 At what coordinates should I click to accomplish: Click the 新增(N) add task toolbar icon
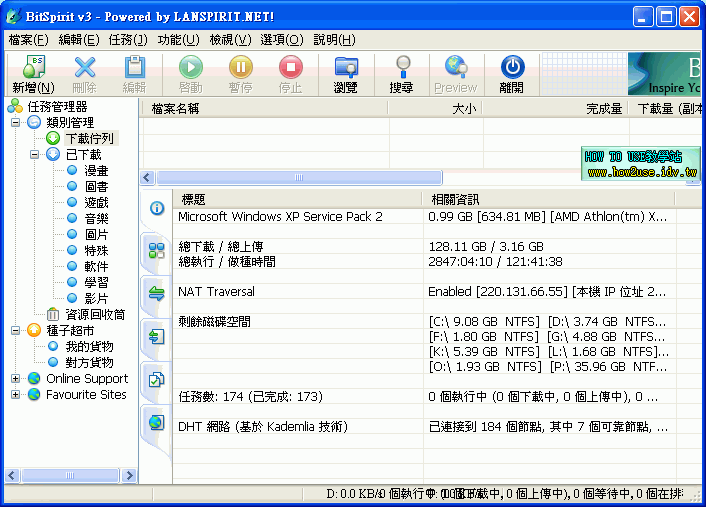[34, 67]
